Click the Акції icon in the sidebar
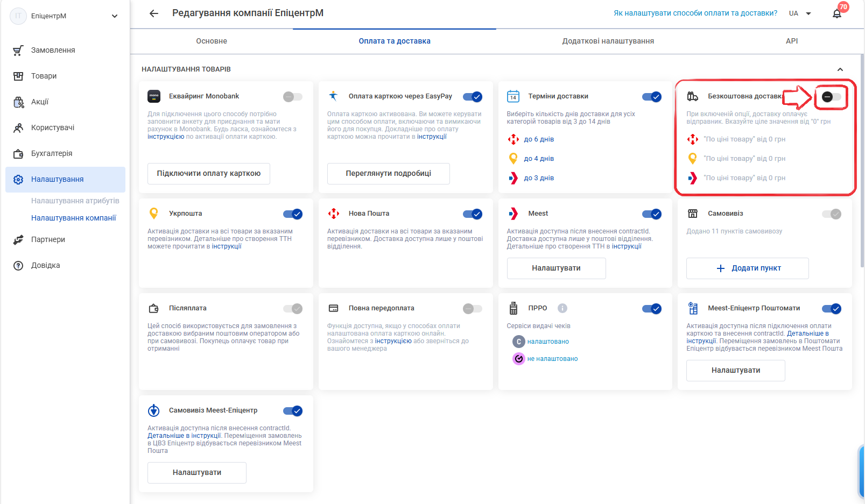 pos(18,102)
